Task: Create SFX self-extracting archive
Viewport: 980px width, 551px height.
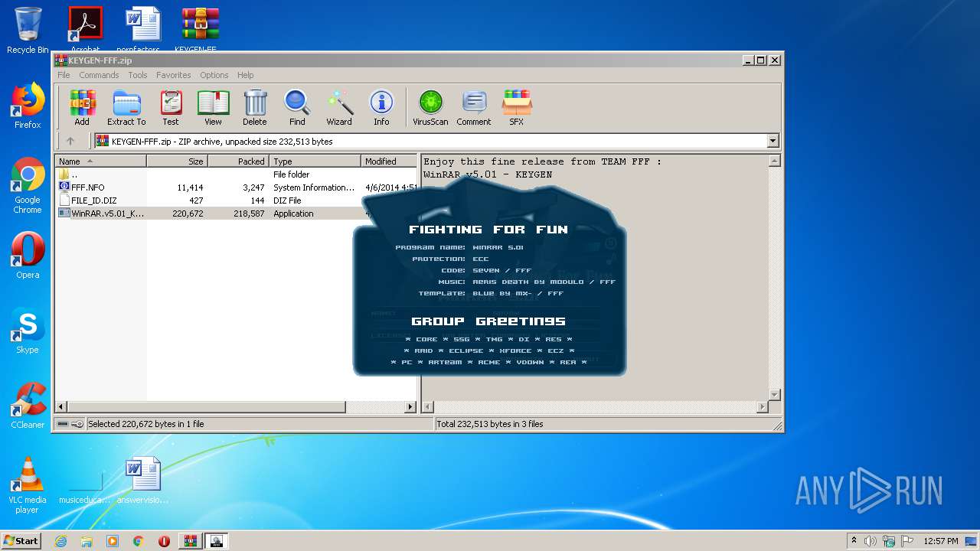Action: pos(517,107)
